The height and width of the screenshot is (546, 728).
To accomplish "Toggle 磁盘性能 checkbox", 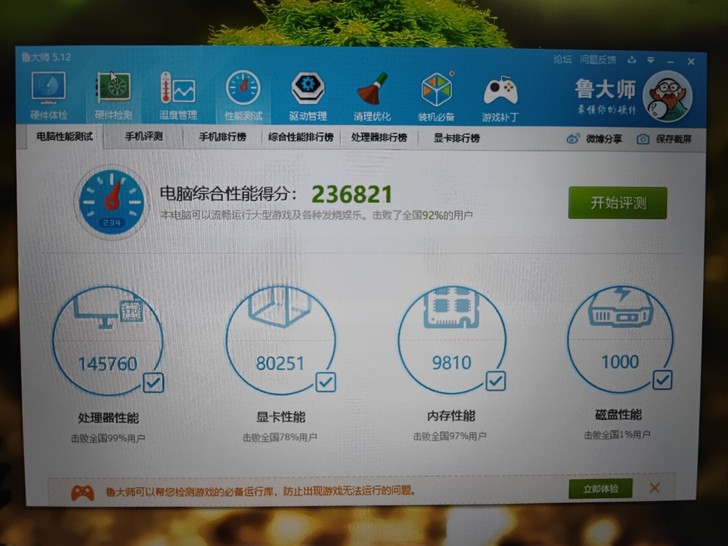I will point(663,380).
